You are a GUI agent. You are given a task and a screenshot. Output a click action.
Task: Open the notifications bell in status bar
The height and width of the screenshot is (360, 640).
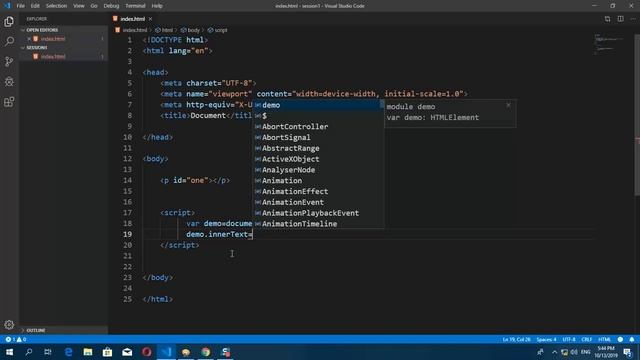[x=632, y=339]
